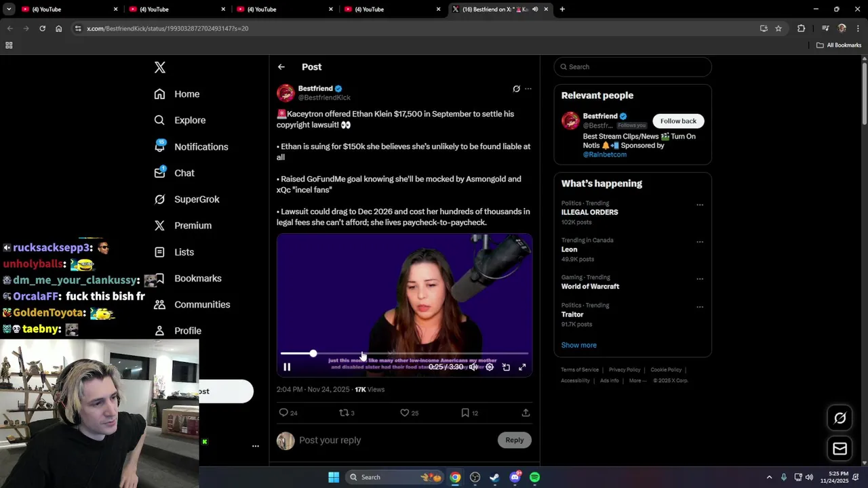The image size is (868, 488).
Task: Open a new Chrome tab
Action: coord(562,9)
